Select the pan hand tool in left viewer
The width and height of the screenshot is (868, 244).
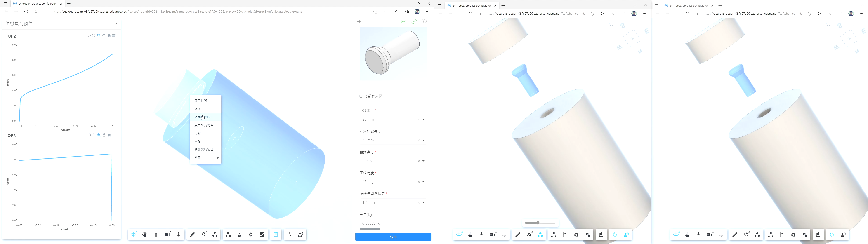click(x=145, y=235)
